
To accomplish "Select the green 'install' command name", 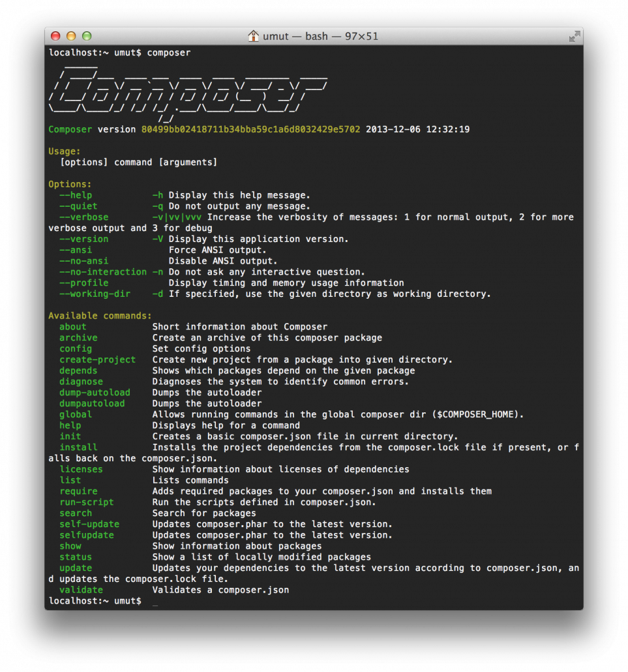I will tap(78, 448).
